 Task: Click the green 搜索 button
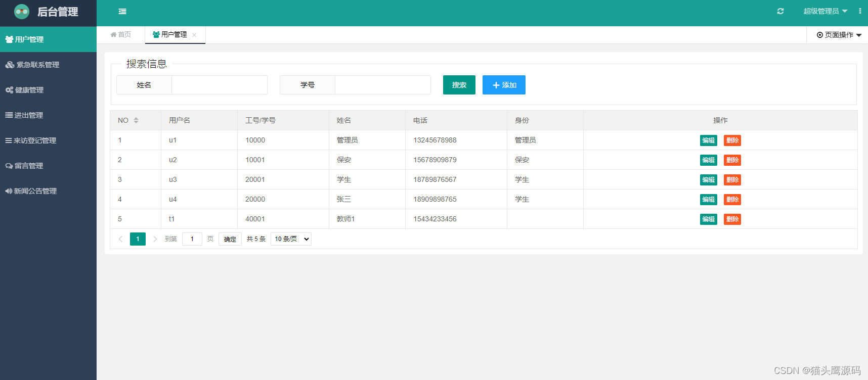[x=459, y=85]
